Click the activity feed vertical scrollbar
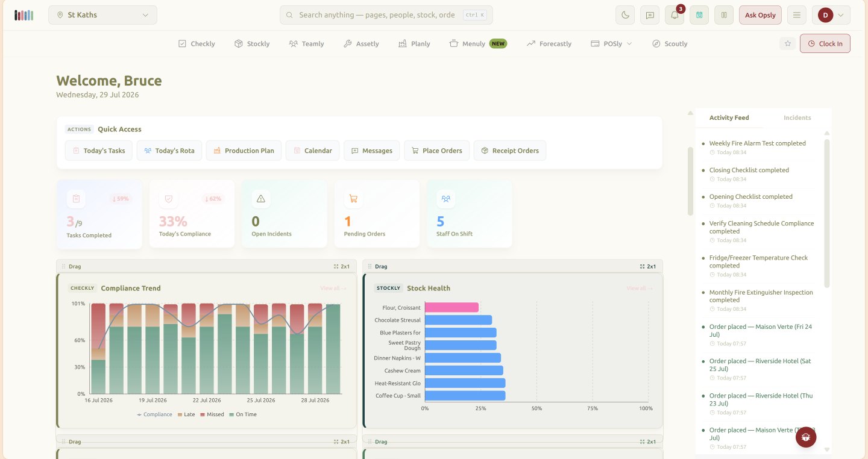 [827, 214]
